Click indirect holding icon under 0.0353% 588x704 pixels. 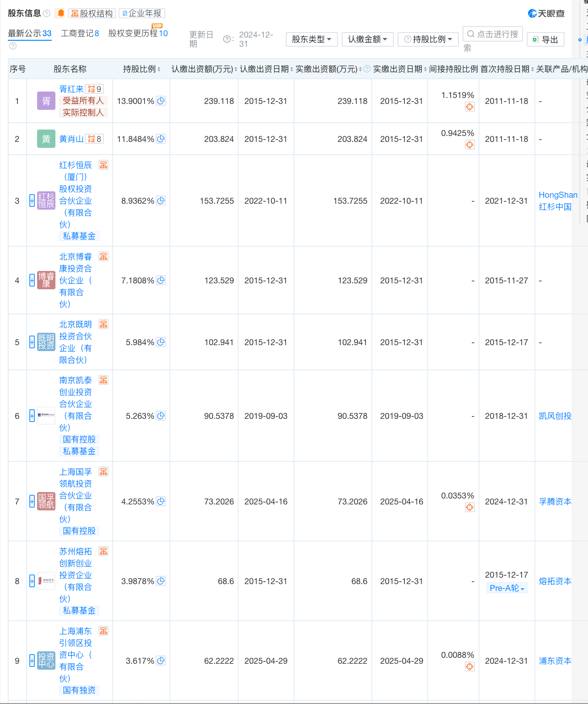click(469, 507)
